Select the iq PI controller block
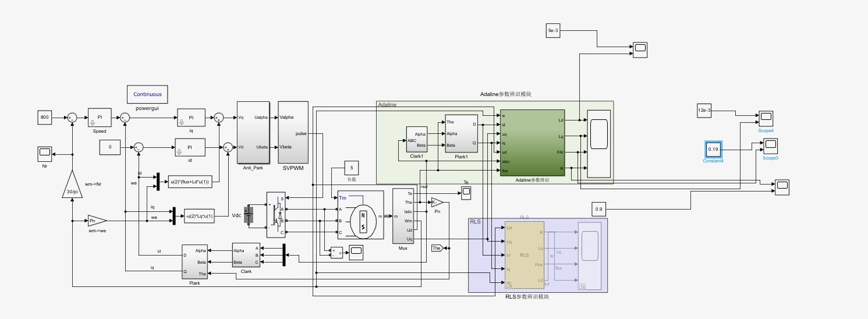Viewport: 868px width, 319px height. pyautogui.click(x=190, y=118)
